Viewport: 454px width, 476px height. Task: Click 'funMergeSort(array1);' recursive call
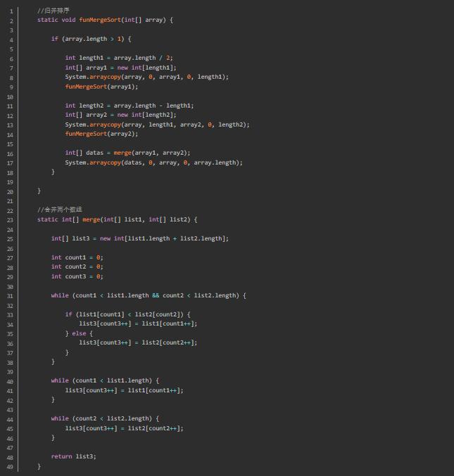tap(101, 86)
